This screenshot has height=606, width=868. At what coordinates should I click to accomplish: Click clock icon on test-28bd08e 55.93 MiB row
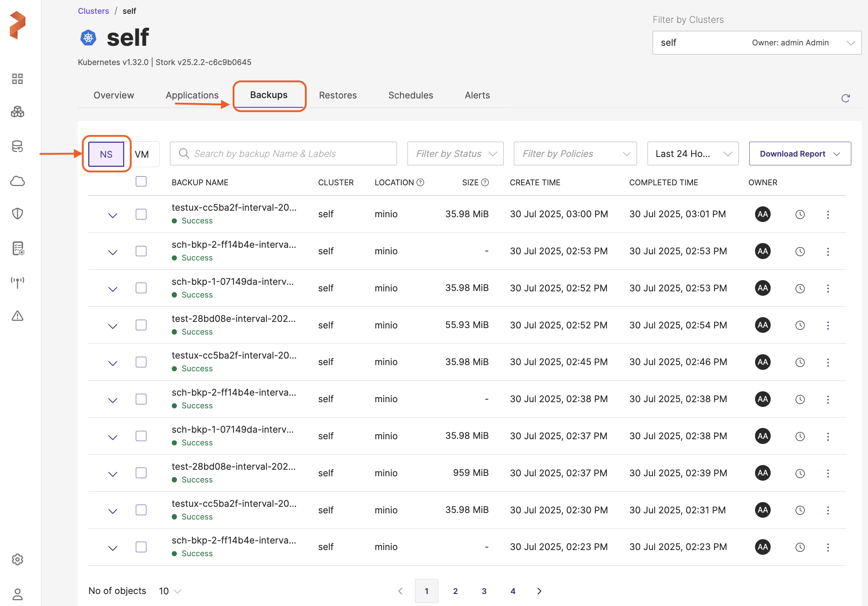pos(800,325)
